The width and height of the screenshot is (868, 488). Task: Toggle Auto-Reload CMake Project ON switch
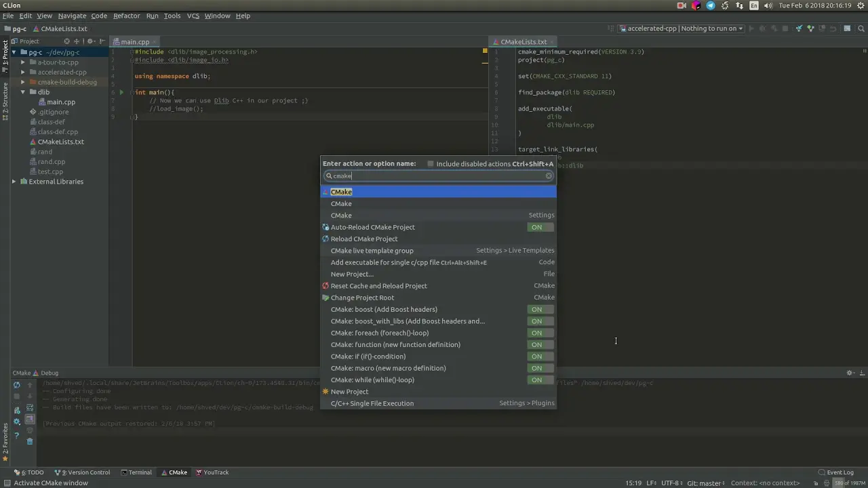coord(540,228)
